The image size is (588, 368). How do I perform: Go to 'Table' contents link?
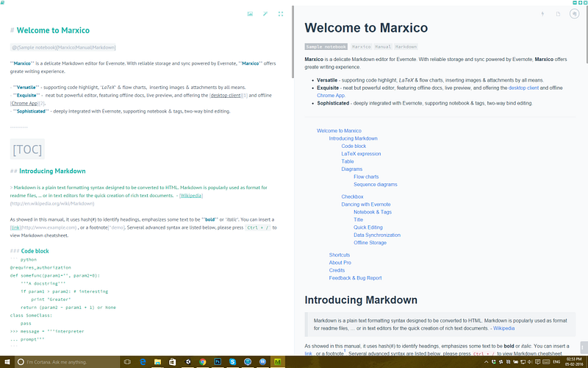click(x=348, y=161)
